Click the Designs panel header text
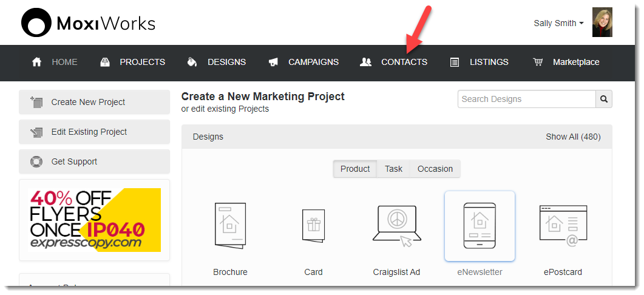Viewport: 644px width, 295px height. [x=208, y=137]
